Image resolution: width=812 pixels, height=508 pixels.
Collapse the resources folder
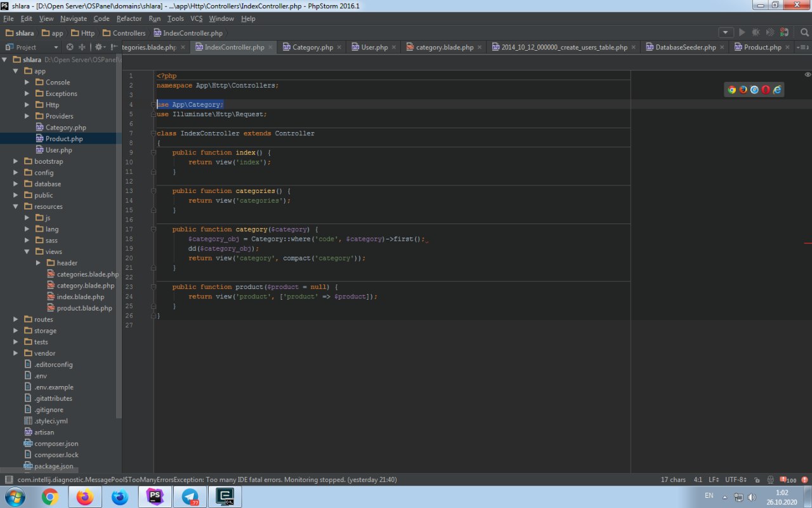point(16,206)
